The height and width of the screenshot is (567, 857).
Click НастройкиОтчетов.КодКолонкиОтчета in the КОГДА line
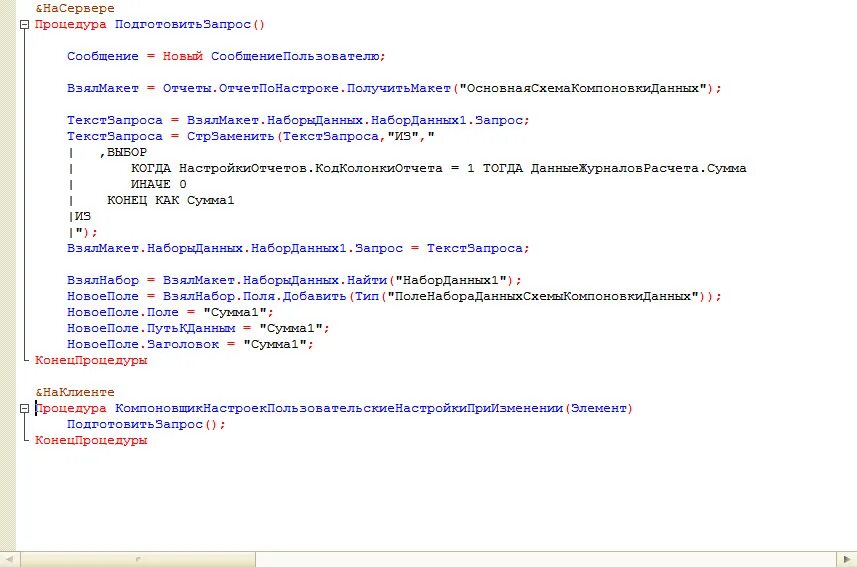(310, 168)
